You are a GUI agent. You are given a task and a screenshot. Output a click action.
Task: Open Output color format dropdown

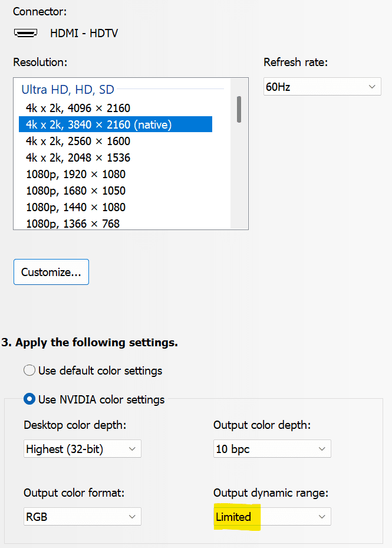pos(83,517)
